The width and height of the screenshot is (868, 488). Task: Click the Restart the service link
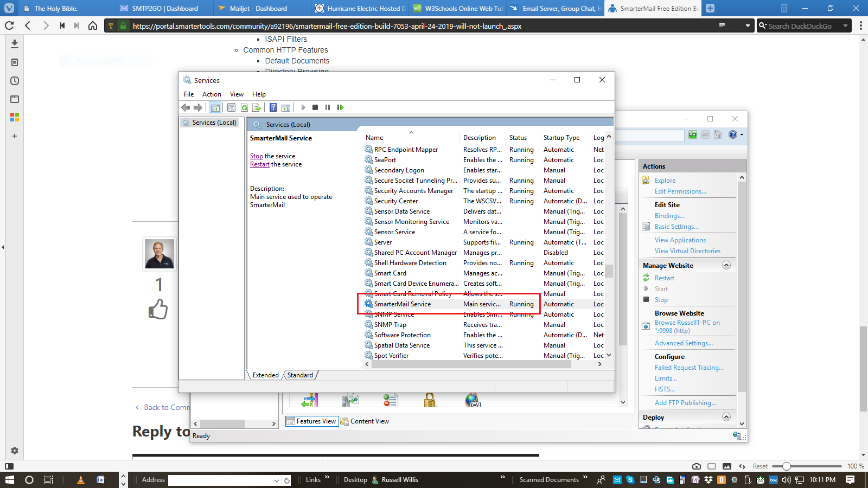click(x=259, y=164)
